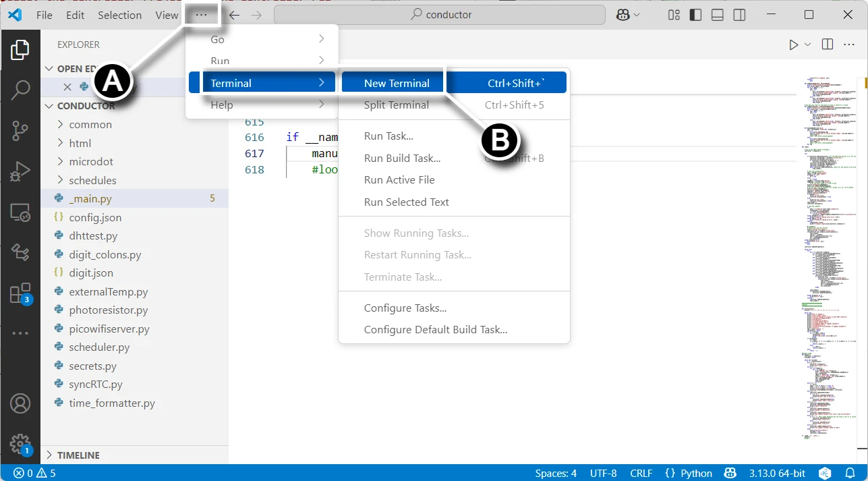Choose Configure Default Build Task... entry
The width and height of the screenshot is (868, 481).
point(454,329)
